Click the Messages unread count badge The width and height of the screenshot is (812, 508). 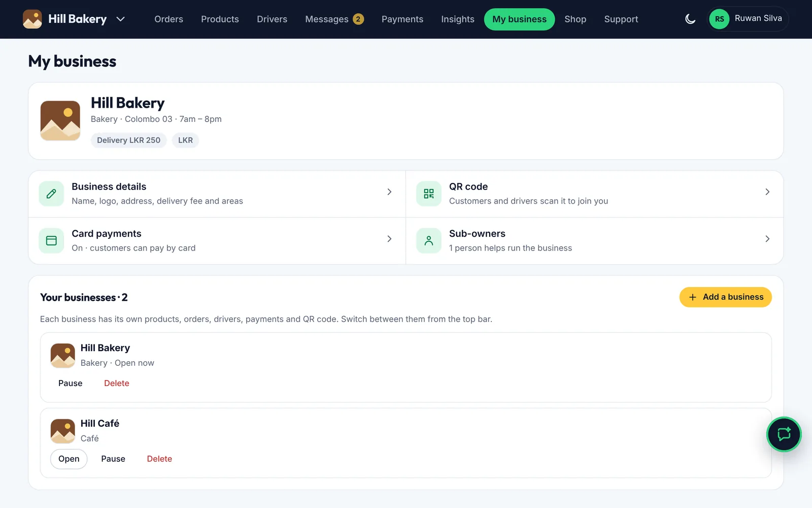point(358,19)
